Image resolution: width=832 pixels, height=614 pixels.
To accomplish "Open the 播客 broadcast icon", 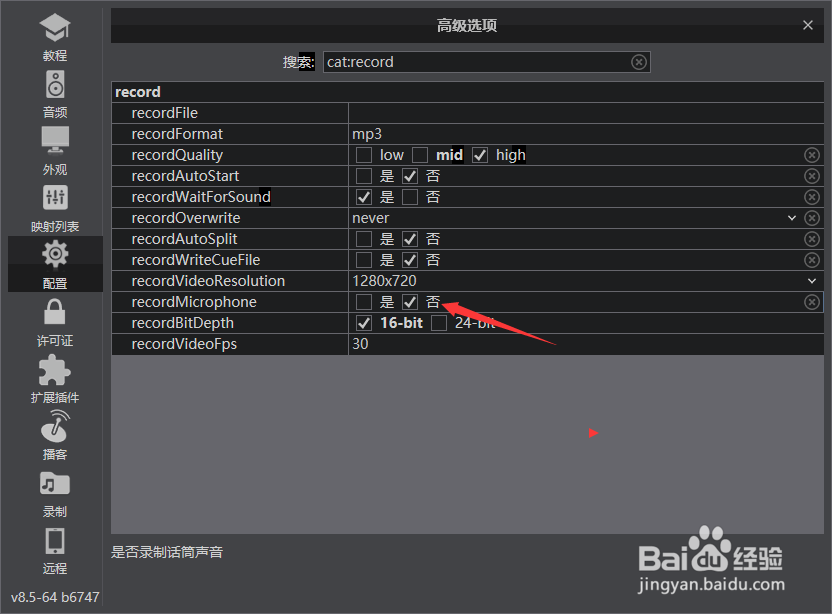I will pyautogui.click(x=55, y=436).
